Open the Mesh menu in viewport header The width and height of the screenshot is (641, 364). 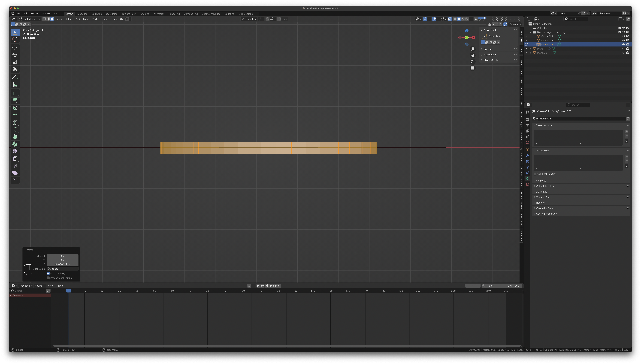86,19
